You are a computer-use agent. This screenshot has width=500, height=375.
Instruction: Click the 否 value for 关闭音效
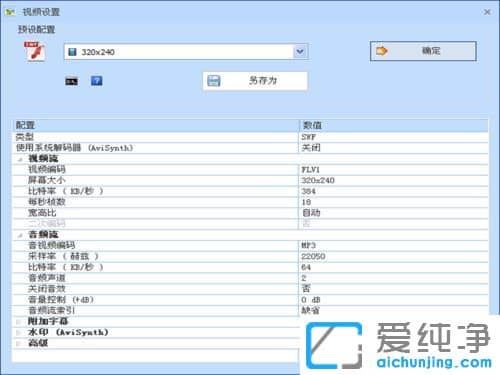tap(306, 289)
